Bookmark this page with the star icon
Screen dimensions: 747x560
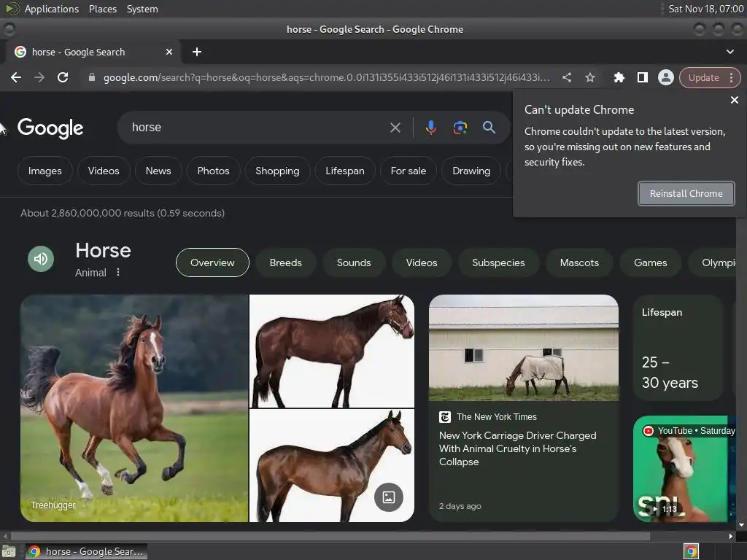589,77
